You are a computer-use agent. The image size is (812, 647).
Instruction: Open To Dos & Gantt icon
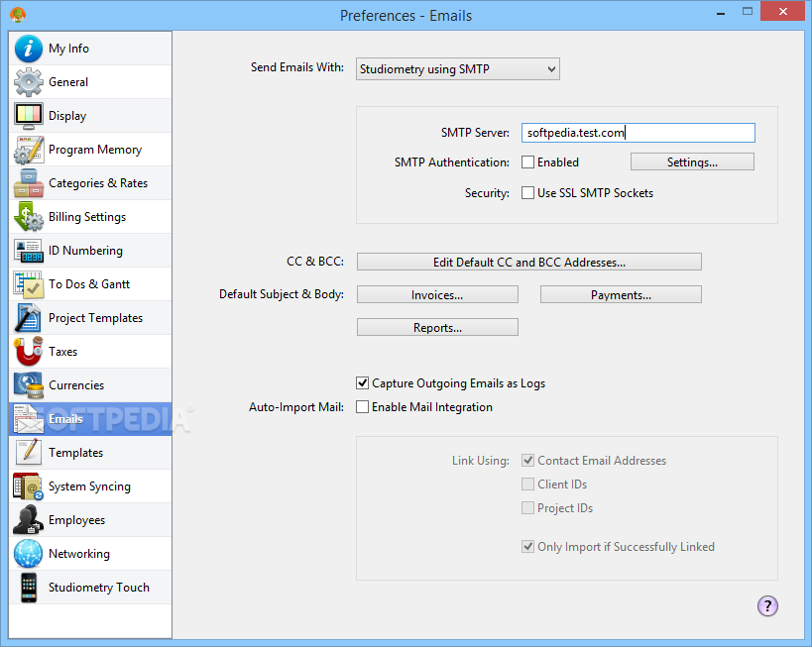coord(29,284)
